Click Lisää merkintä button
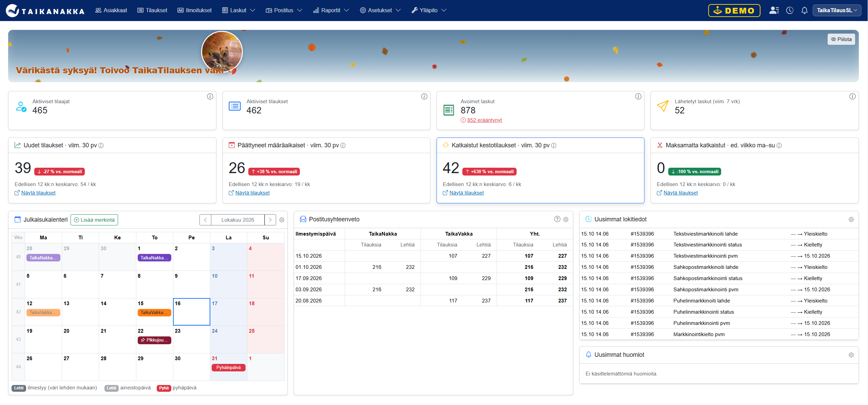868x405 pixels. pyautogui.click(x=94, y=220)
